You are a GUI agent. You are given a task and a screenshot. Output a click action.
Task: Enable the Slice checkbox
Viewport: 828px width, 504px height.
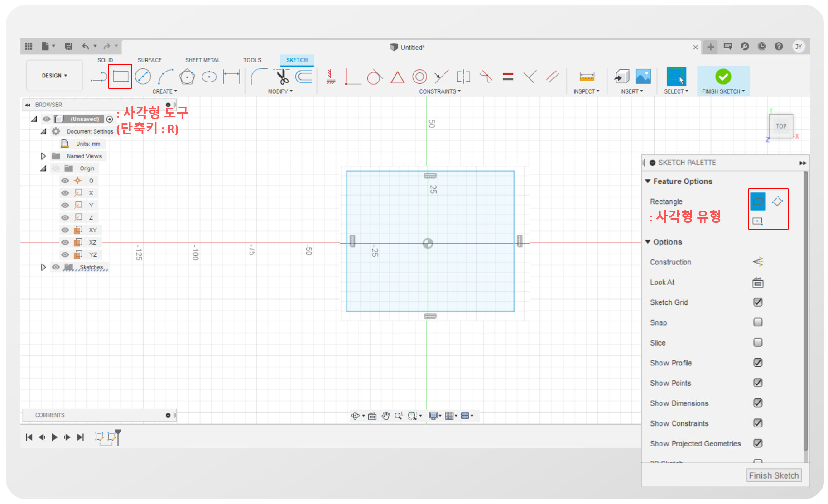click(x=758, y=342)
